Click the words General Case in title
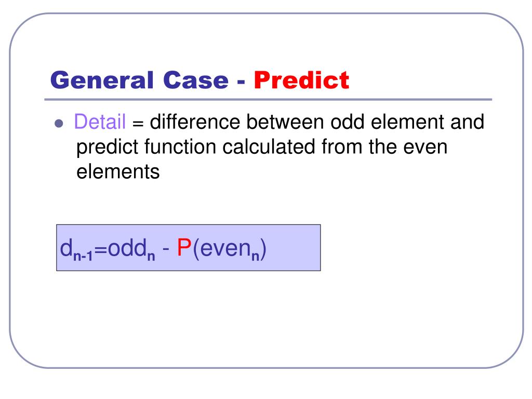 [x=139, y=81]
